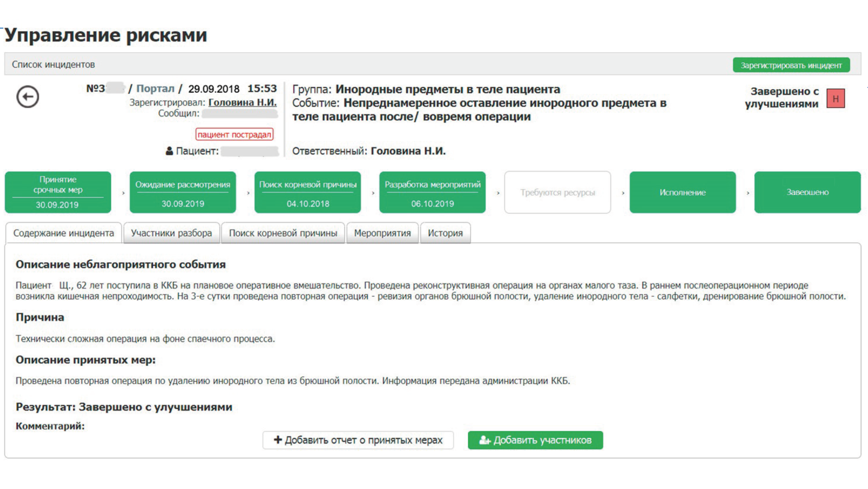The width and height of the screenshot is (868, 489).
Task: Select the Ожидание рассмотрения stage
Action: [183, 192]
